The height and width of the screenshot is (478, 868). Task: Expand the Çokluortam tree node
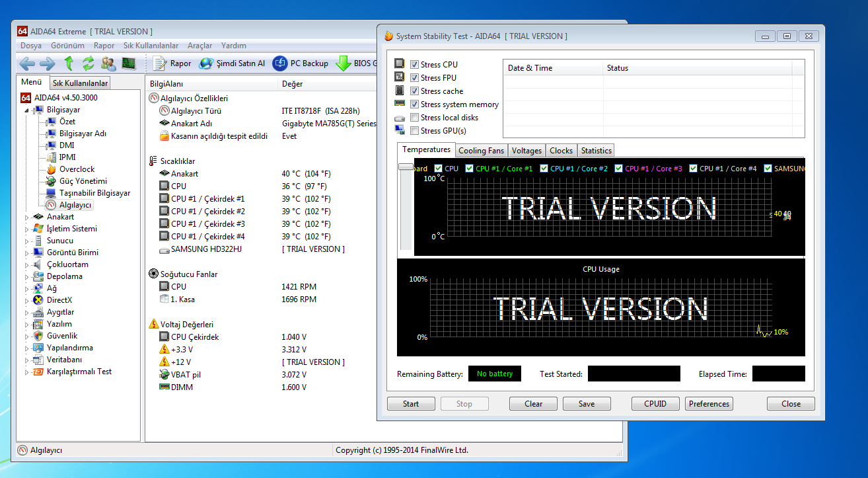tap(27, 264)
